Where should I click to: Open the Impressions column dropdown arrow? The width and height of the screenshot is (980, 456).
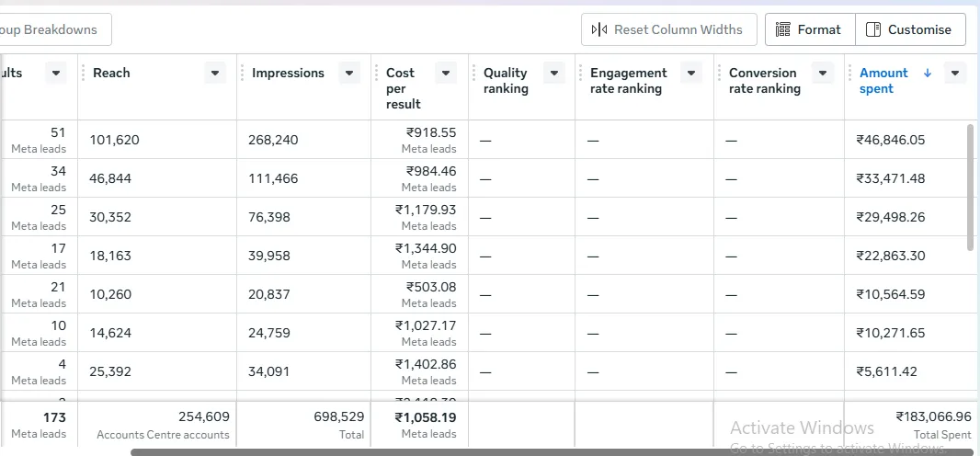(349, 73)
